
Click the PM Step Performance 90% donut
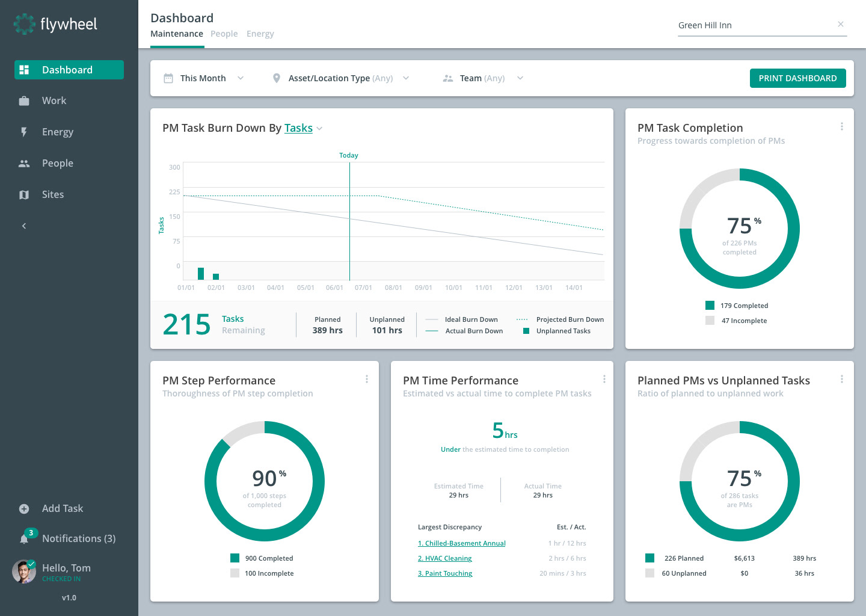pyautogui.click(x=265, y=481)
